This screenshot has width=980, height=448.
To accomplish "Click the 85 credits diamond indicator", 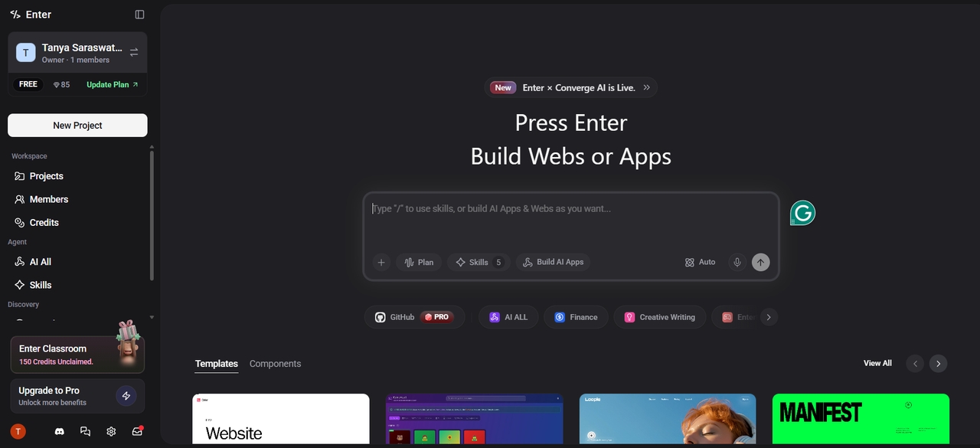I will coord(61,84).
